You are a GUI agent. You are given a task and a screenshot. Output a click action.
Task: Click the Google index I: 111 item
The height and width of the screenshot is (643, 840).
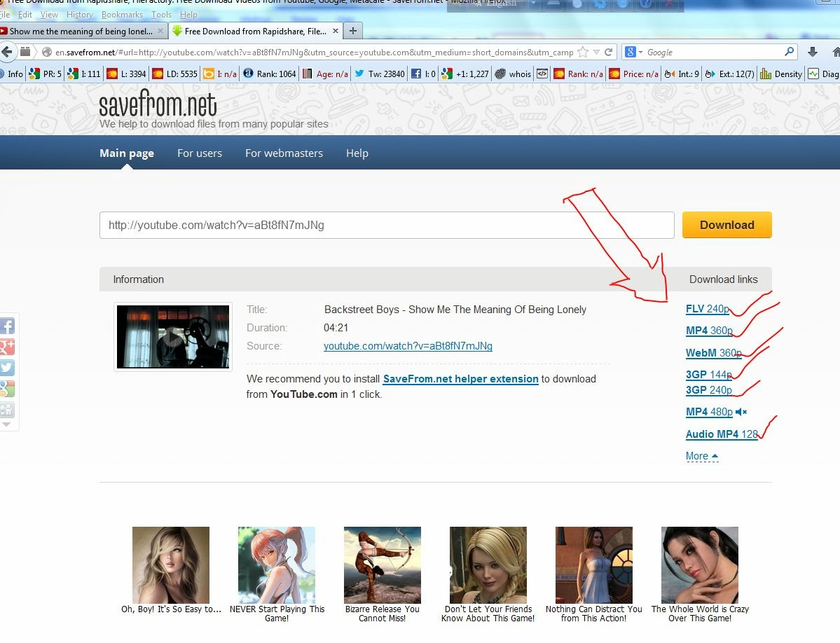click(84, 74)
